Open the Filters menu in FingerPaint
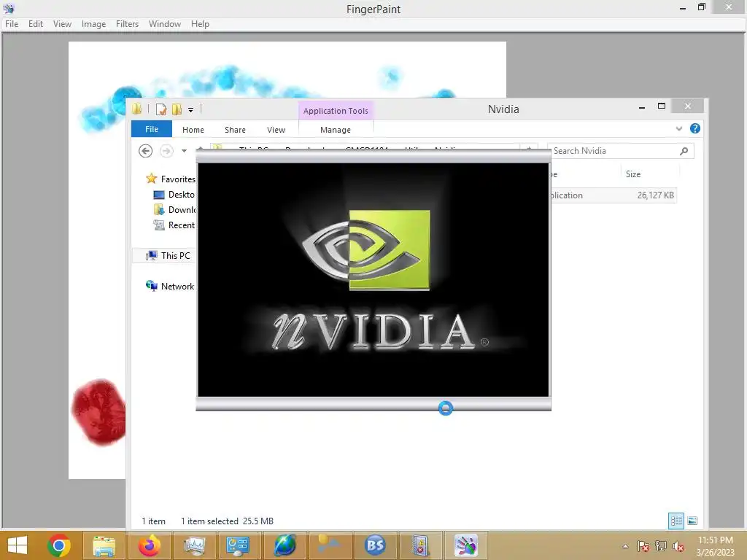The height and width of the screenshot is (560, 747). pos(127,24)
